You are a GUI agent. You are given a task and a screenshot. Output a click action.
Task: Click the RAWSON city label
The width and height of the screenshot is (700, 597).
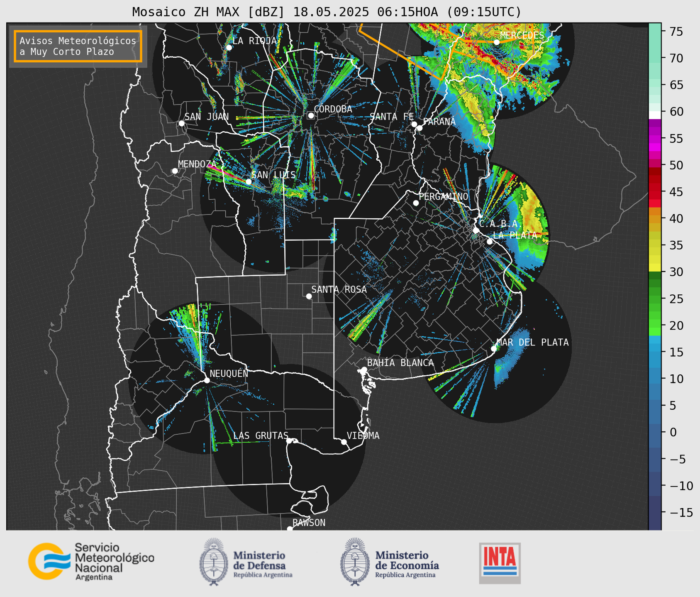[x=309, y=523]
